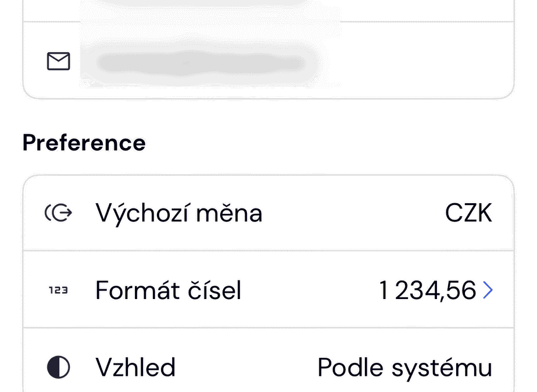Click the divider above the Vzhled row

pyautogui.click(x=268, y=328)
